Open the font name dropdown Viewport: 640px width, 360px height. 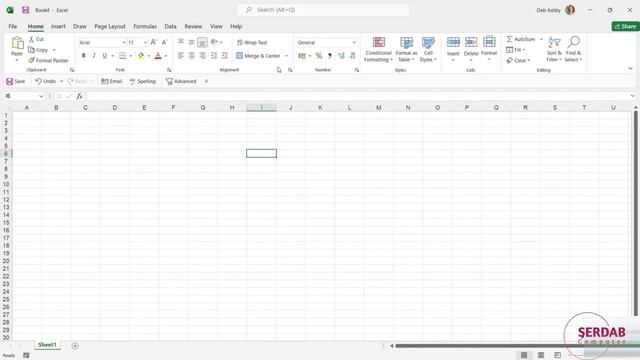click(124, 42)
